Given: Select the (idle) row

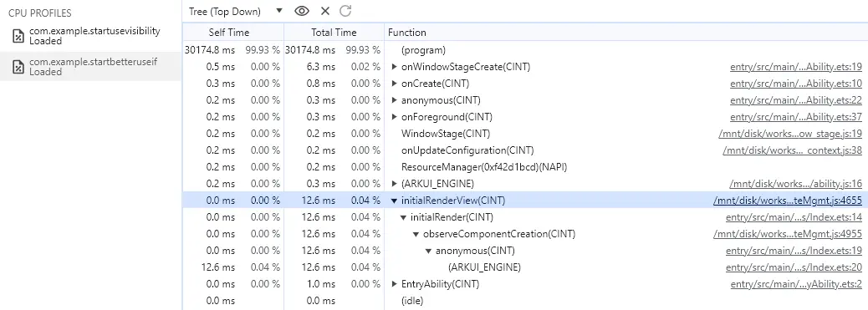Looking at the screenshot, I should (525, 301).
